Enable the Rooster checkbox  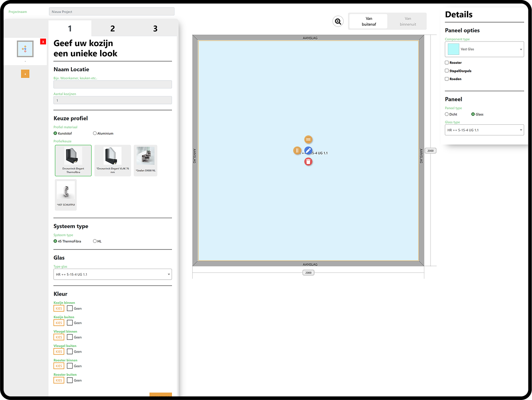pos(447,63)
